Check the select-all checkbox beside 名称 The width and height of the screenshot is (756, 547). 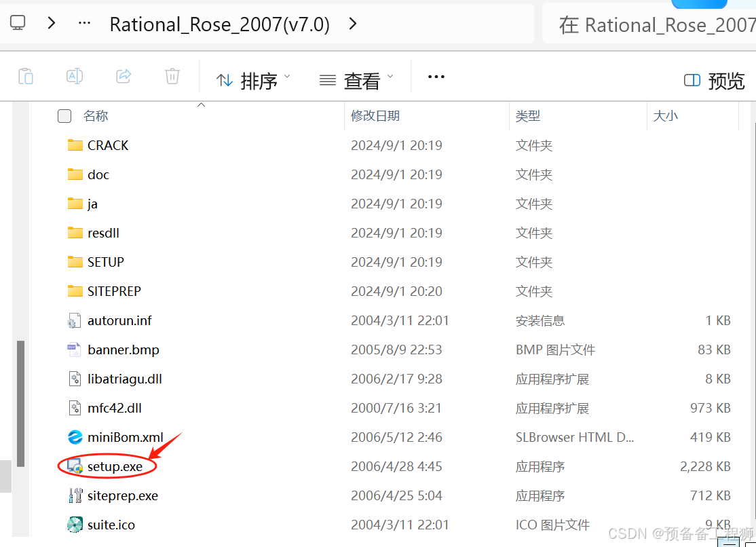[x=64, y=116]
